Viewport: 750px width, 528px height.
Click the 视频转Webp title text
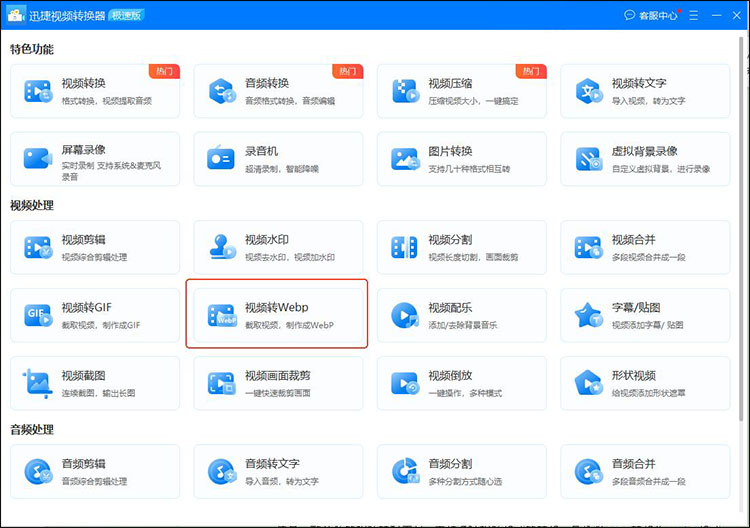[276, 308]
